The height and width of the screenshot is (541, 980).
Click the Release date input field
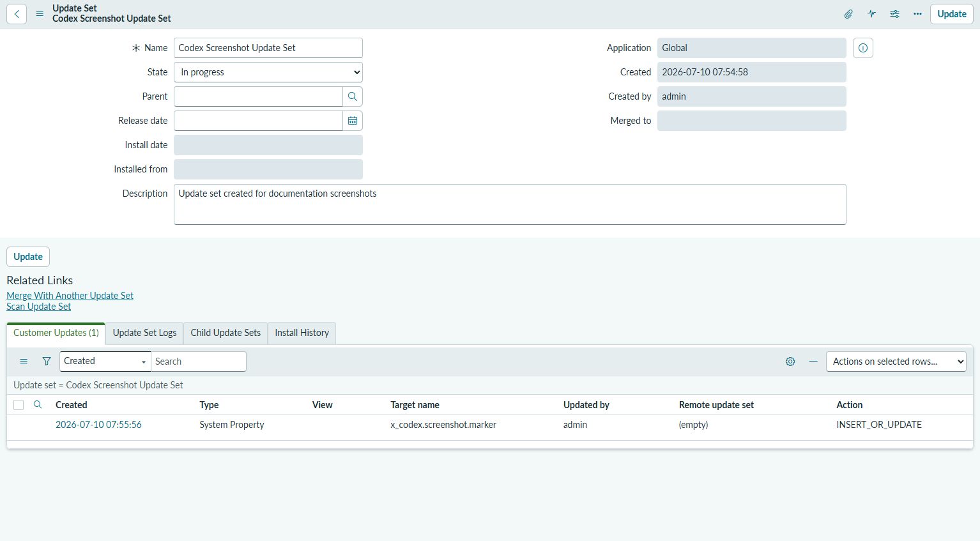258,121
